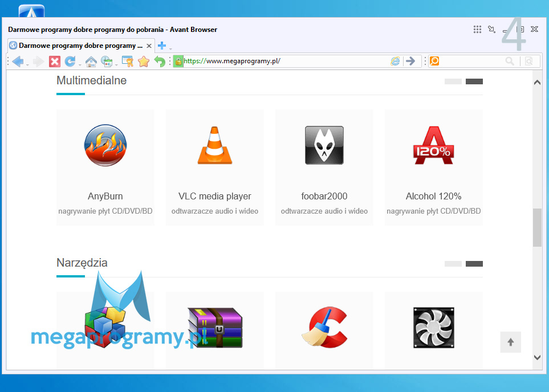The image size is (549, 392).
Task: Open the AutoFill passwords key icon
Action: (x=128, y=62)
